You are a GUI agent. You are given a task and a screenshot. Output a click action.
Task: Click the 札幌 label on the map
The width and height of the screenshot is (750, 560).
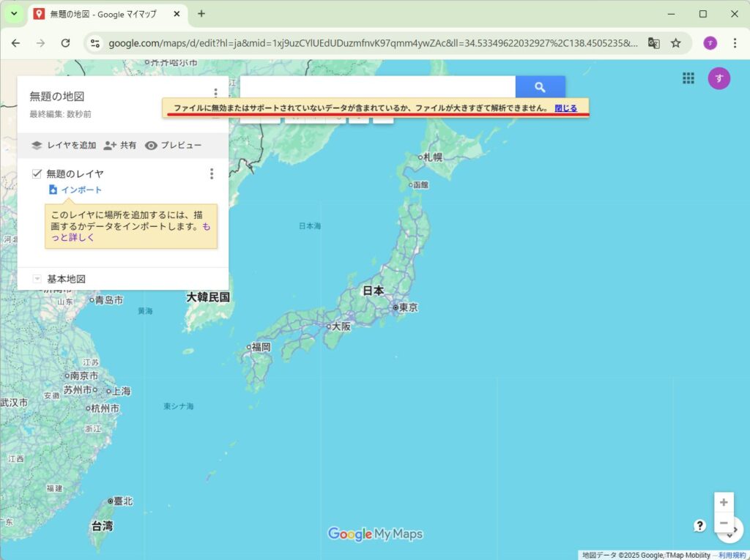433,157
